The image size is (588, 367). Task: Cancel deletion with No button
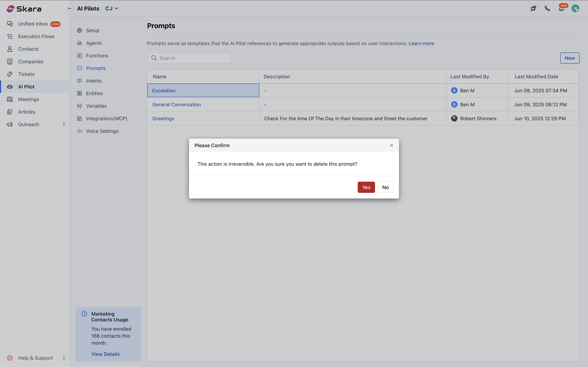click(385, 187)
